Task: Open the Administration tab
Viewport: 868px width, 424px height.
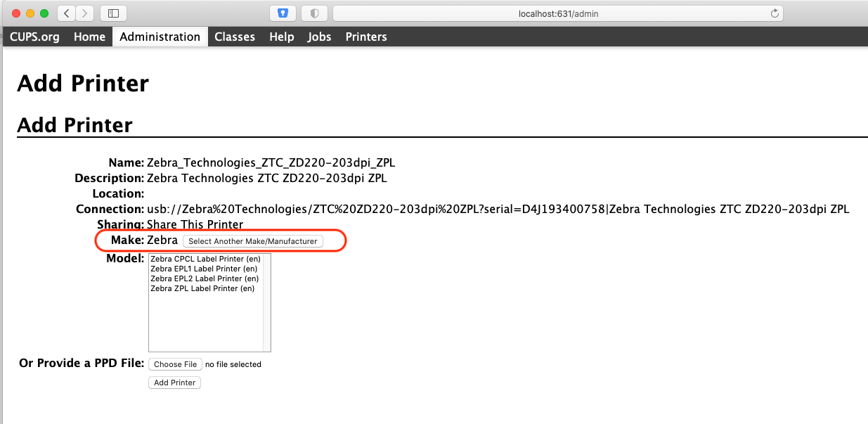Action: [x=160, y=37]
